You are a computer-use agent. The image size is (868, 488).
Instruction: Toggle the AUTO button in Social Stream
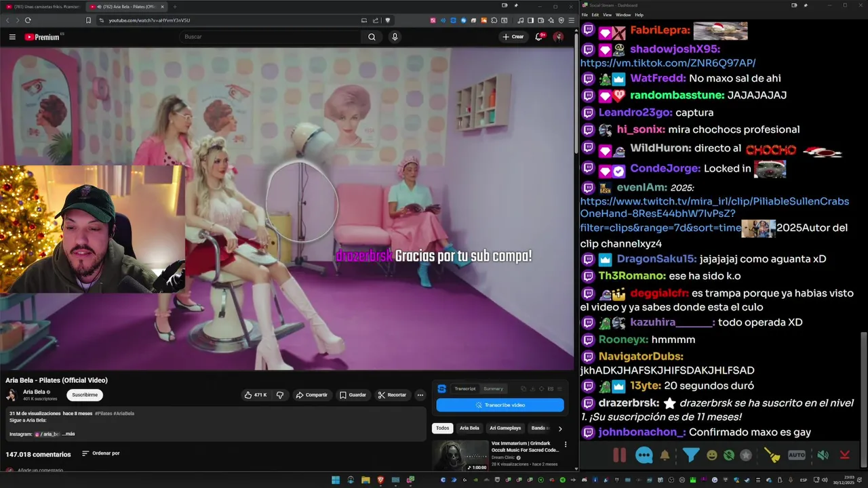pyautogui.click(x=797, y=455)
